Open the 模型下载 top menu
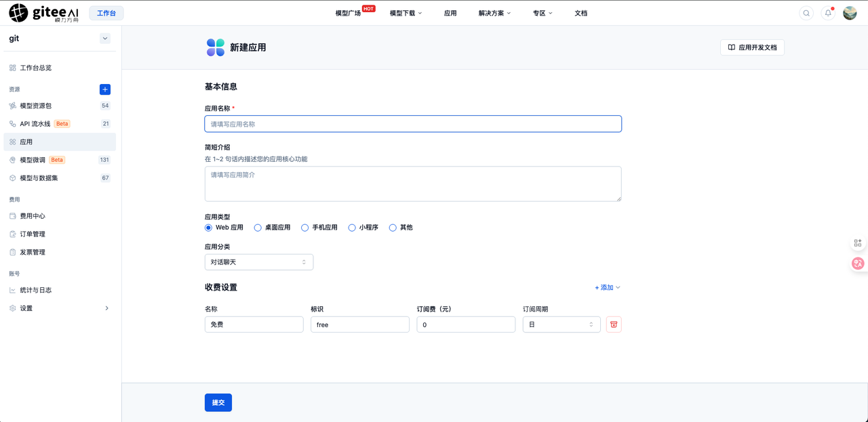868x422 pixels. pos(406,13)
